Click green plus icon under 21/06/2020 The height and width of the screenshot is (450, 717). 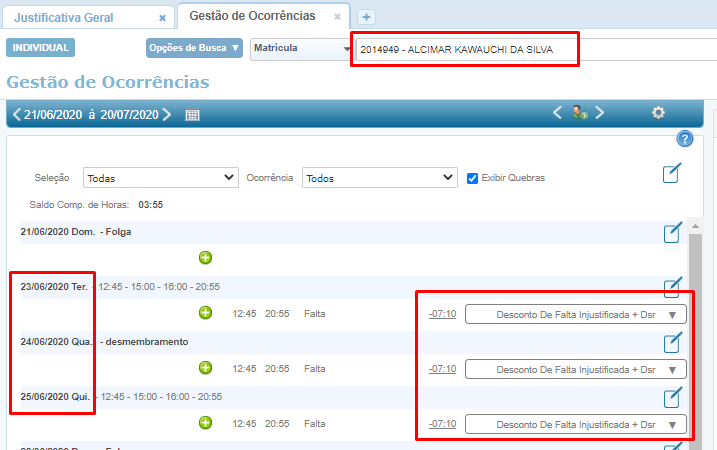[x=206, y=258]
